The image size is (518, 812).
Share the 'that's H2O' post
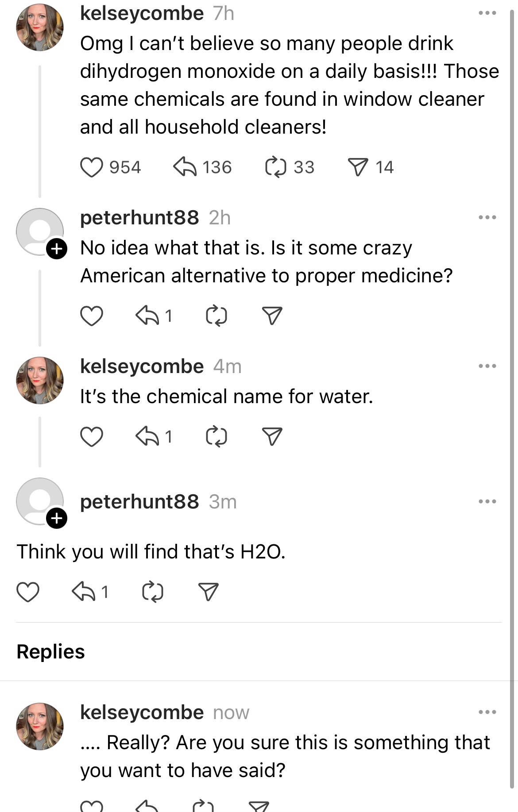[208, 592]
